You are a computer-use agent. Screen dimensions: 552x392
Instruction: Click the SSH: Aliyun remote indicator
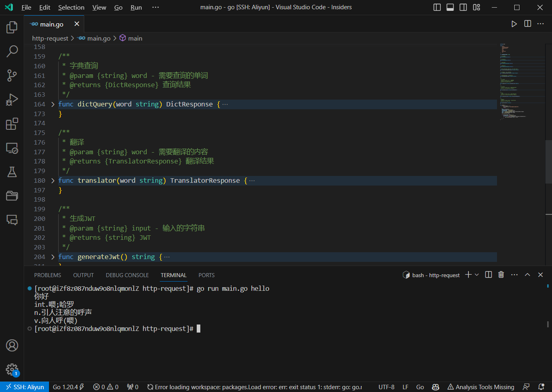[x=24, y=387]
